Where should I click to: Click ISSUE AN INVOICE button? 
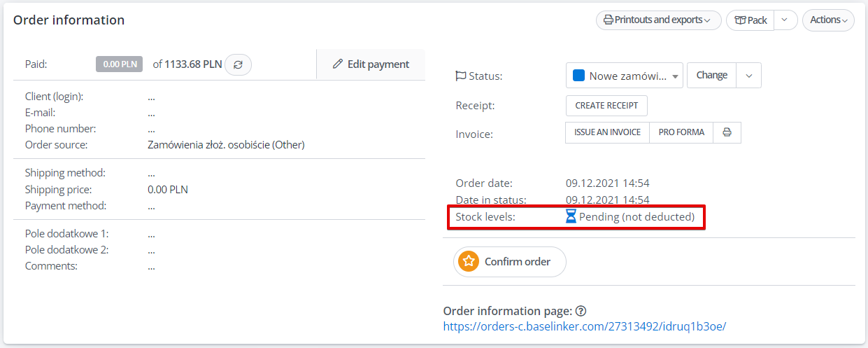pos(607,132)
